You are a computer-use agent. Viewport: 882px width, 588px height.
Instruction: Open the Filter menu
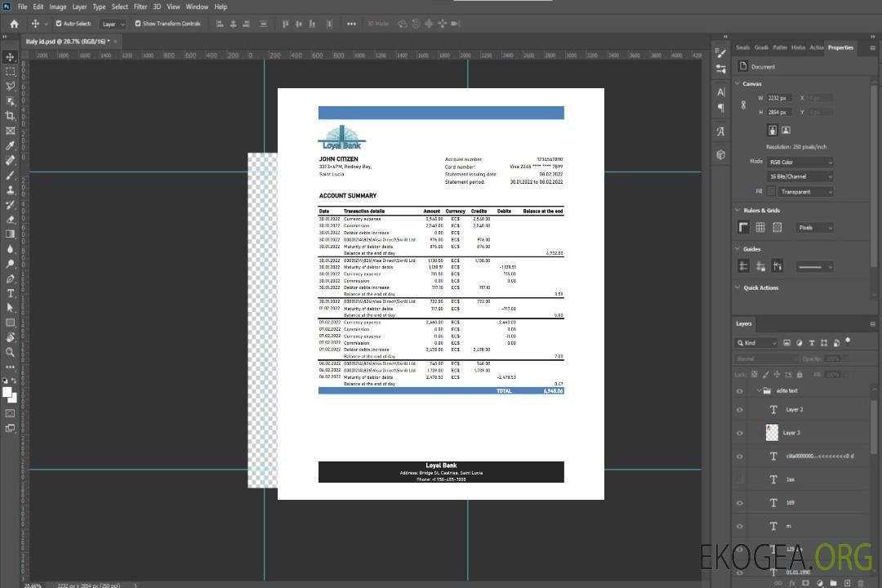point(140,7)
